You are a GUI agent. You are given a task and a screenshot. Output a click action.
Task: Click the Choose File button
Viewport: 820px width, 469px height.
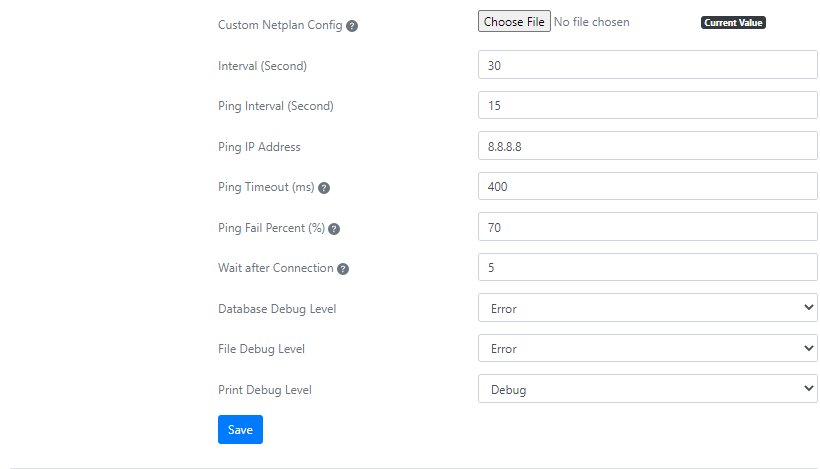[514, 21]
